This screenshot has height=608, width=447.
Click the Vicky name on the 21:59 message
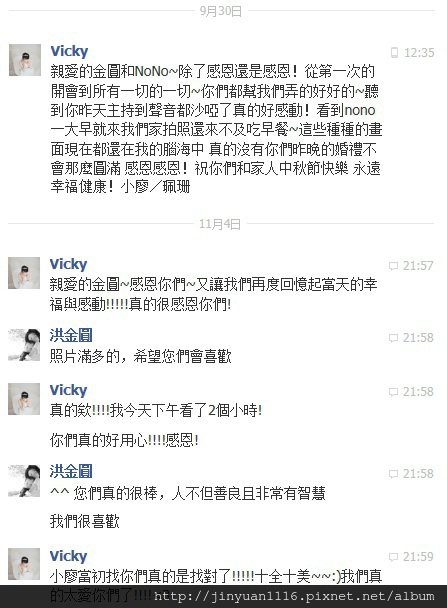point(68,556)
